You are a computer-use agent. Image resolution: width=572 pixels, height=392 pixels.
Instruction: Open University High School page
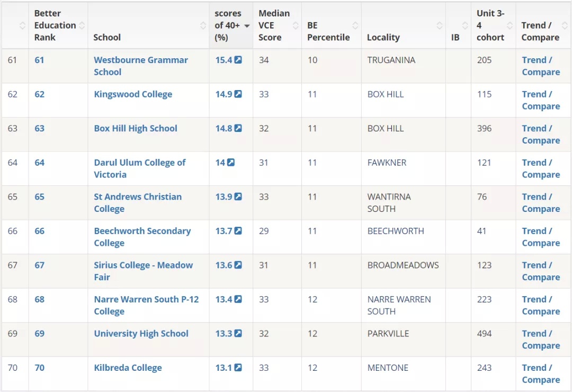pos(141,334)
